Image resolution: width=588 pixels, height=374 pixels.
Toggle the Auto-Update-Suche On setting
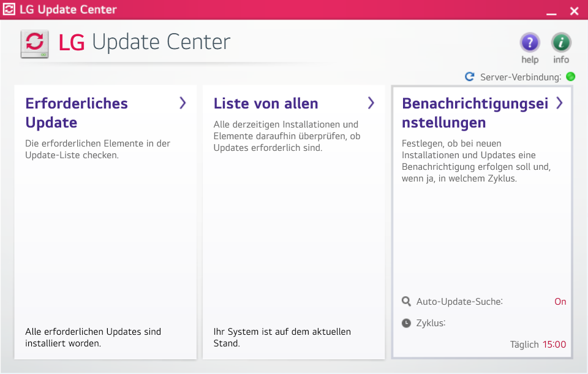pyautogui.click(x=560, y=302)
